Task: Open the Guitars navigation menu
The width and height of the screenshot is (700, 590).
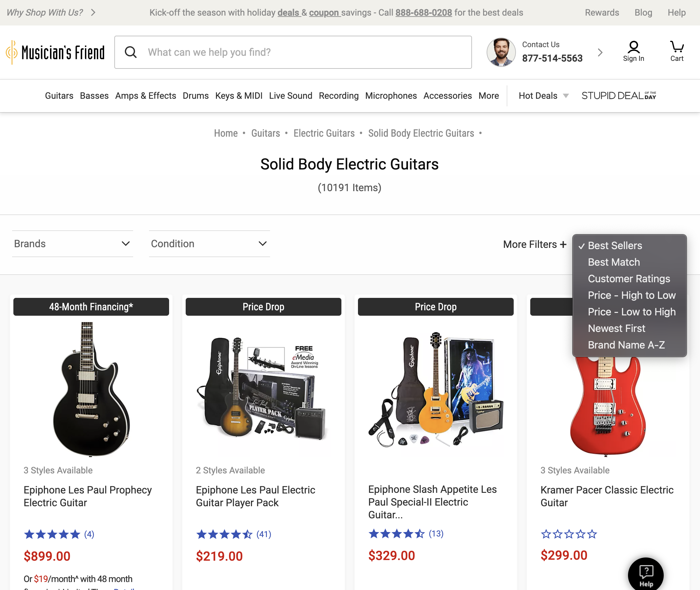Action: point(59,96)
